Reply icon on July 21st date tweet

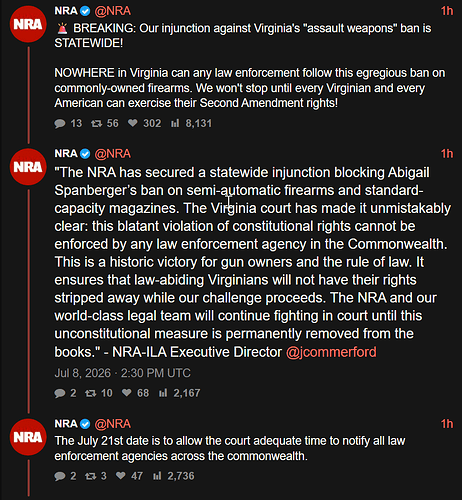pyautogui.click(x=60, y=476)
